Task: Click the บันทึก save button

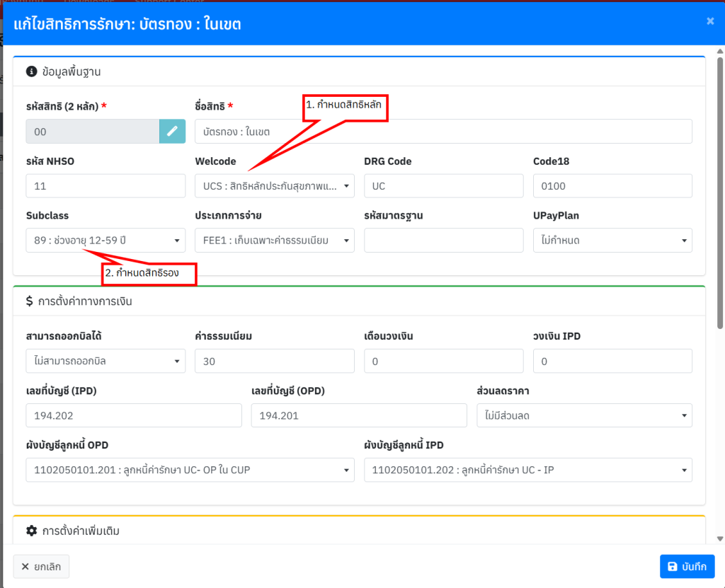Action: point(687,567)
